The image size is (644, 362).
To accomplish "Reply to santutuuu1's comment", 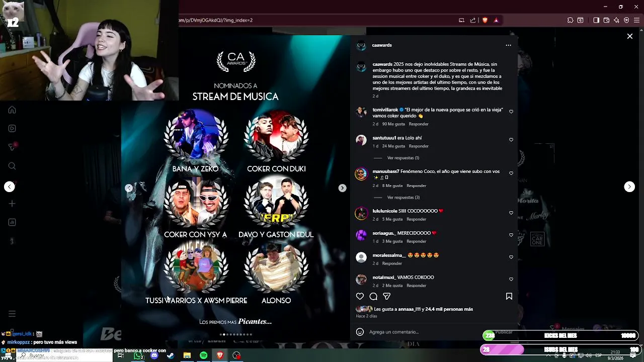I will coord(419,146).
